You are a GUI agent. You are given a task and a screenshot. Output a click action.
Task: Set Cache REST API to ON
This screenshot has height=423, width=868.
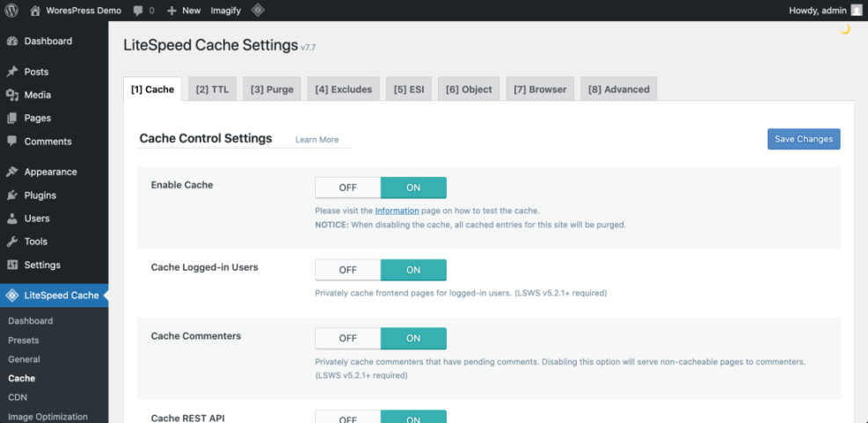tap(413, 416)
